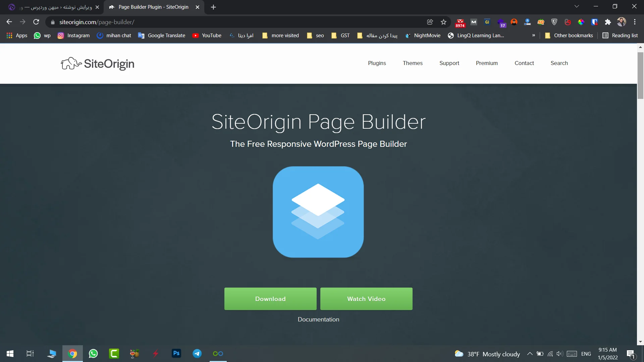
Task: Click the back navigation arrow in browser
Action: [x=9, y=22]
